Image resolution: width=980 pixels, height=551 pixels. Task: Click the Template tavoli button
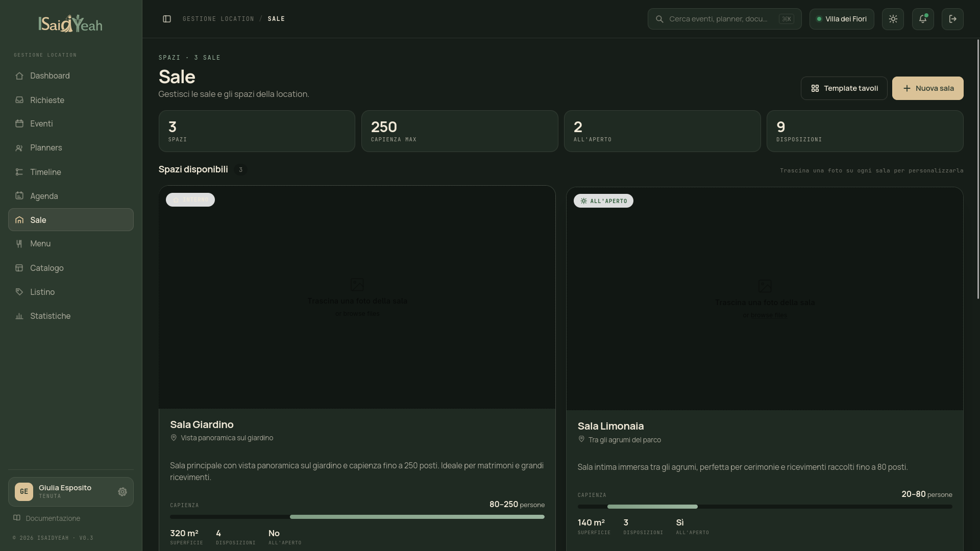click(x=844, y=88)
